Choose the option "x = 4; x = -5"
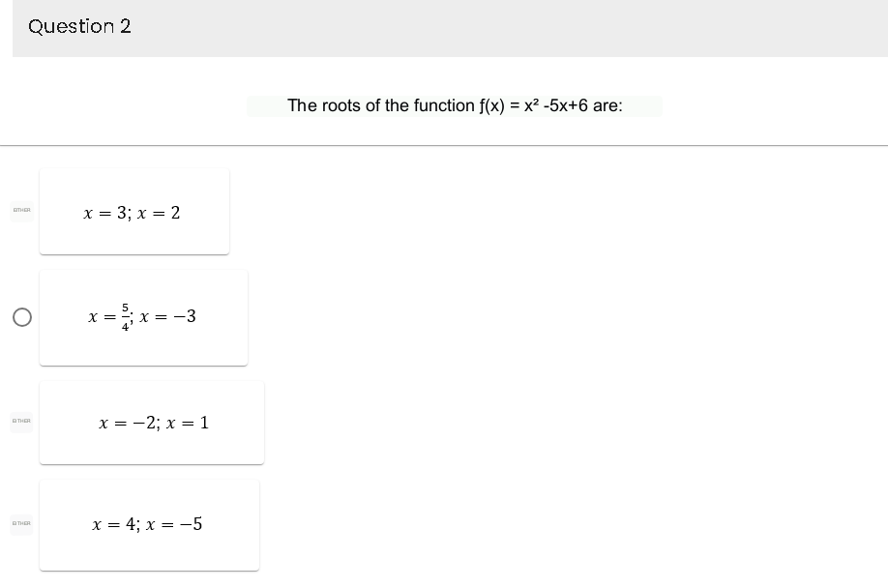The height and width of the screenshot is (588, 888). point(149,524)
